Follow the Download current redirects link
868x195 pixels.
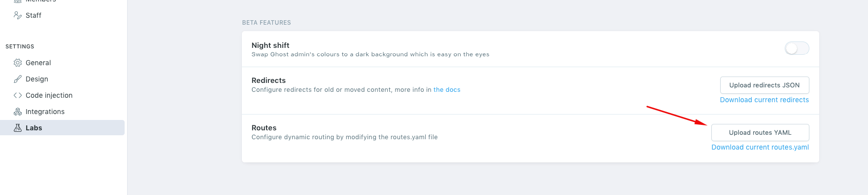[765, 100]
